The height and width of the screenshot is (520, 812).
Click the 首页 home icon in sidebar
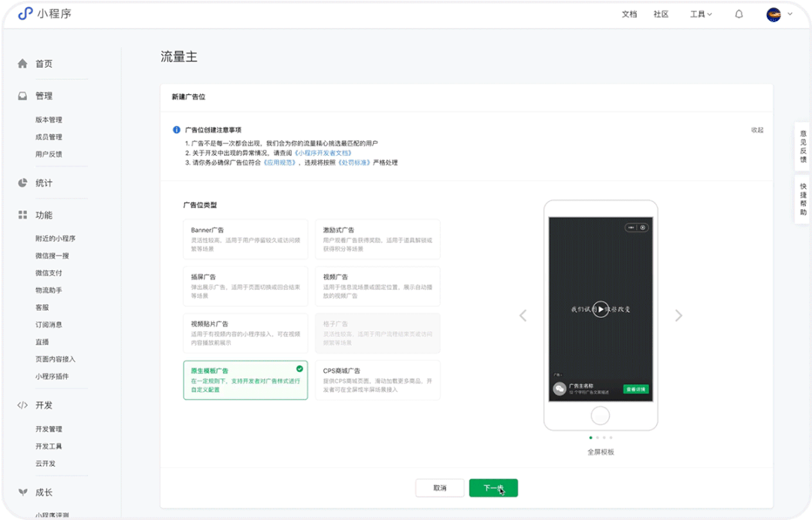(x=23, y=63)
